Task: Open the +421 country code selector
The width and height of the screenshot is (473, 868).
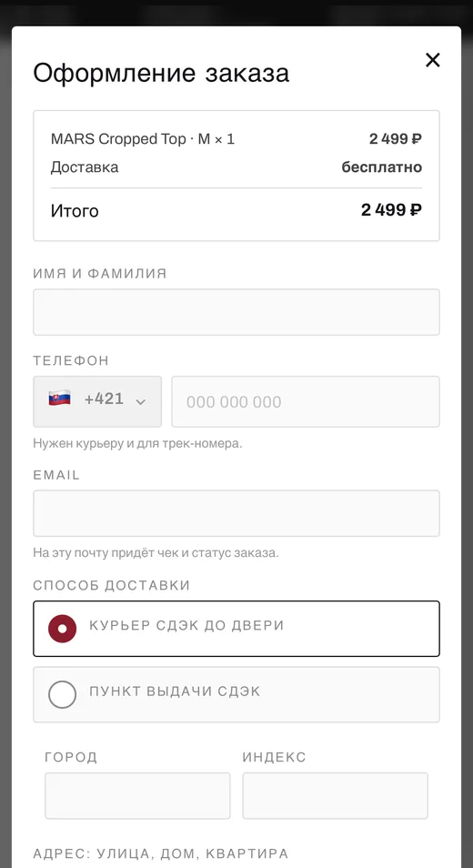Action: click(x=97, y=402)
